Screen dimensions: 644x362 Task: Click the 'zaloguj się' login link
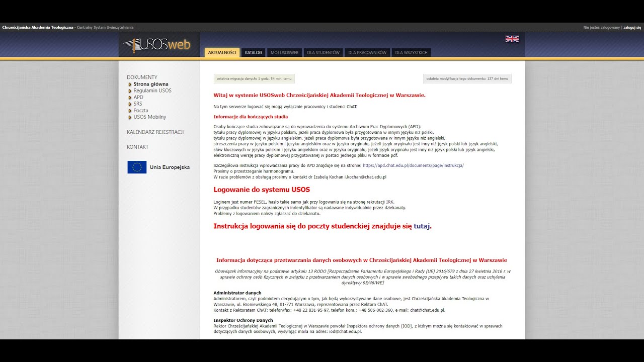(x=632, y=27)
